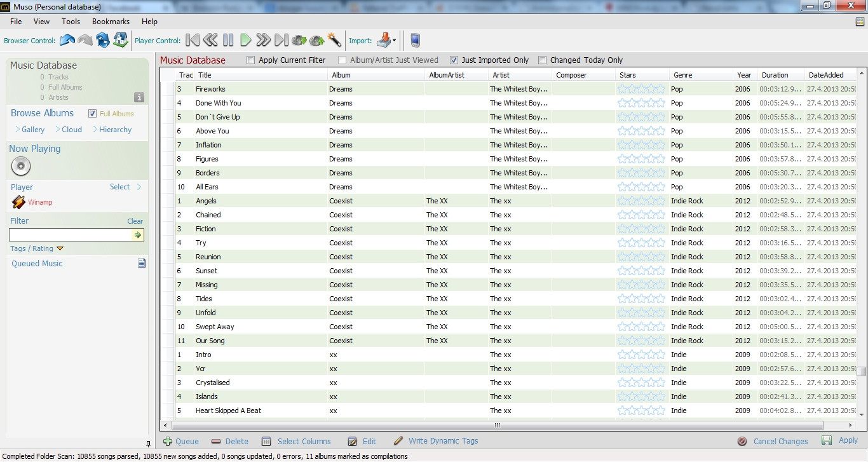The width and height of the screenshot is (868, 462).
Task: Select the track 'Swept Away'
Action: click(215, 327)
